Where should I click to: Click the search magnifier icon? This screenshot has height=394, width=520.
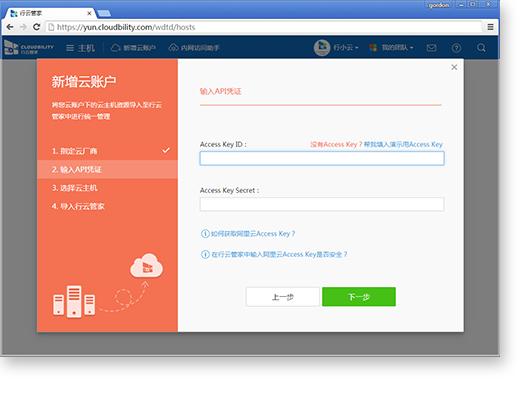click(x=481, y=48)
